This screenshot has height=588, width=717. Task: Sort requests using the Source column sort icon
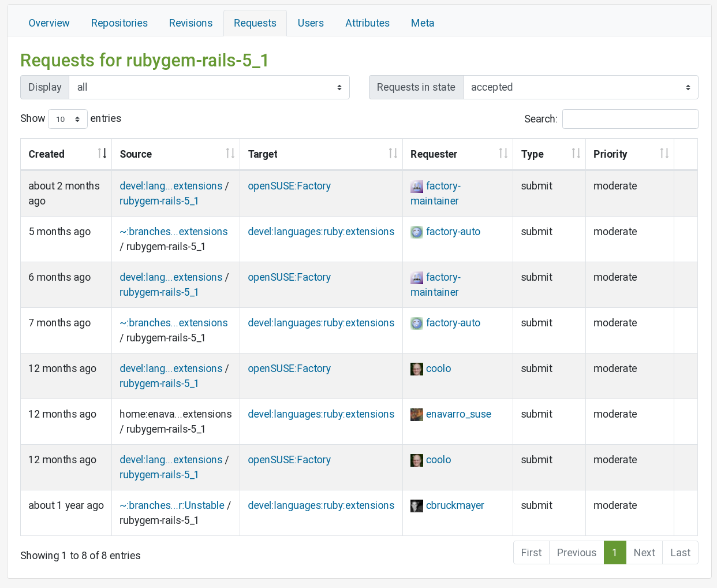click(230, 154)
